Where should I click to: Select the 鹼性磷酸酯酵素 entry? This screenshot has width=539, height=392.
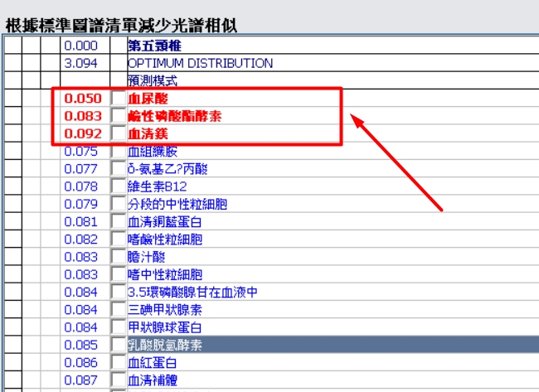tap(175, 116)
